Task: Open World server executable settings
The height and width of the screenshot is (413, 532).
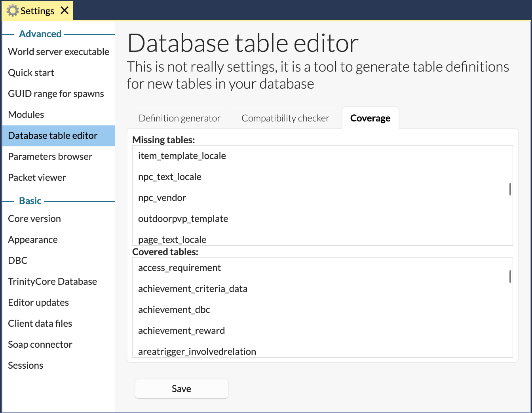Action: (59, 52)
